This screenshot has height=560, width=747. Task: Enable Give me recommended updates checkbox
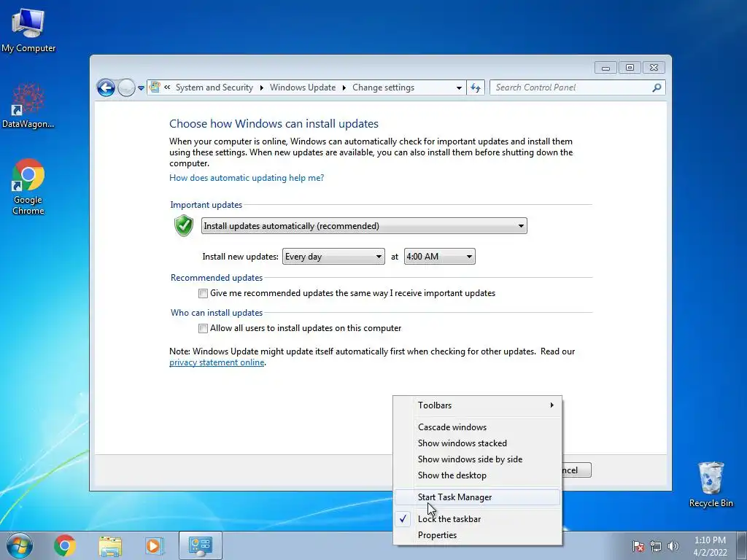tap(203, 293)
